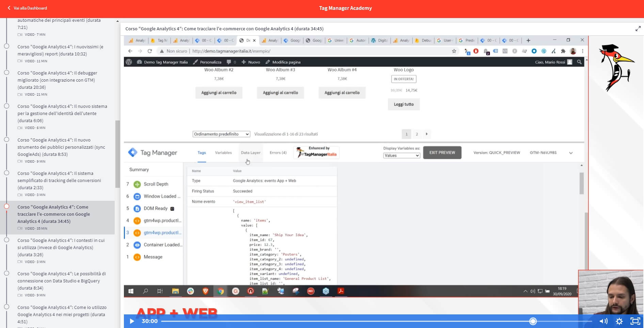This screenshot has width=644, height=328.
Task: Select DOM Ready event
Action: pos(154,209)
